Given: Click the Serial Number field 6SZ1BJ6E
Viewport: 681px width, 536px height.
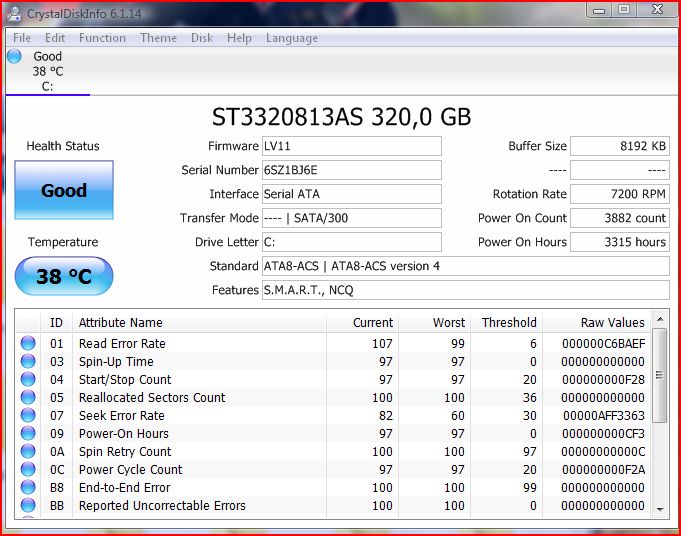Looking at the screenshot, I should [x=352, y=170].
